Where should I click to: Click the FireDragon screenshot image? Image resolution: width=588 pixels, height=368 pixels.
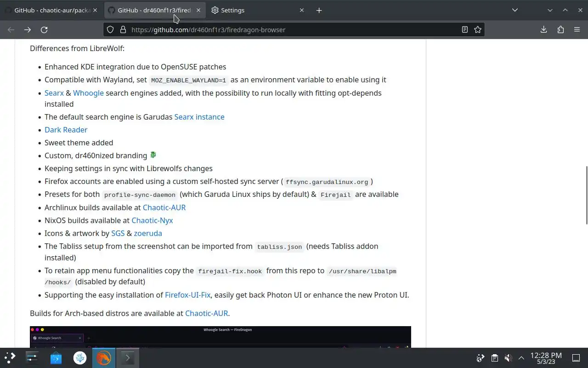coord(220,337)
